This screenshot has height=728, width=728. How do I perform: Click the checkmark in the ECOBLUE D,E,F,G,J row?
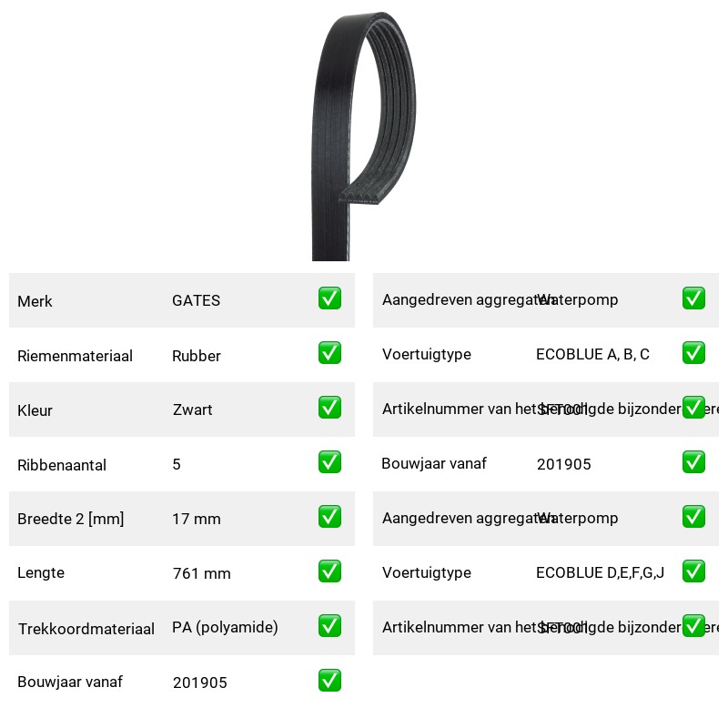point(693,571)
